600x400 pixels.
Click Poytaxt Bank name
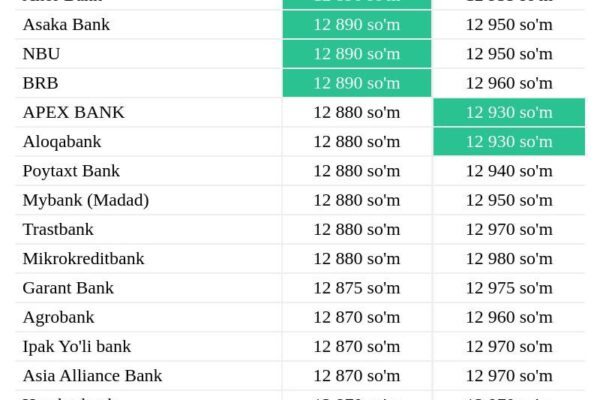coord(71,171)
